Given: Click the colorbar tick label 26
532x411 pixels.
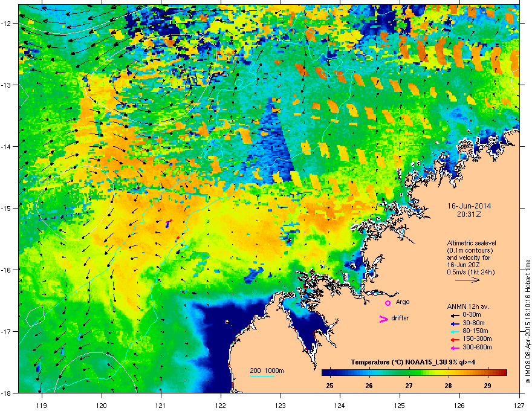Looking at the screenshot, I should coord(369,386).
